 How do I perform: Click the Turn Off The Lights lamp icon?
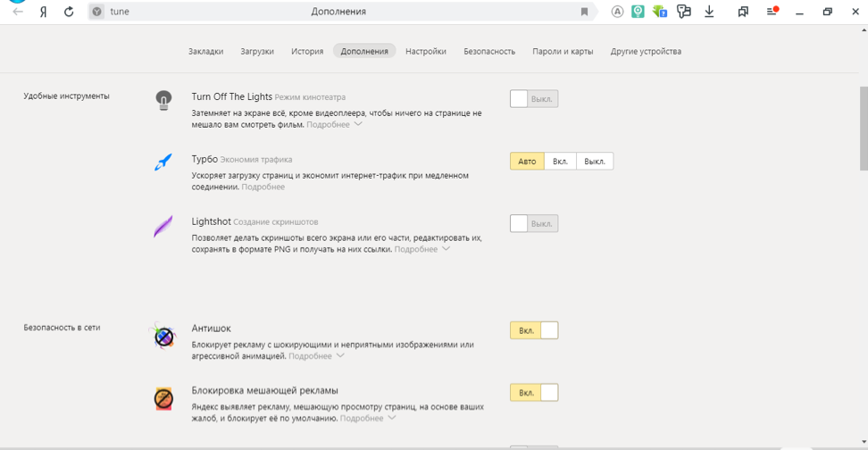click(x=163, y=100)
